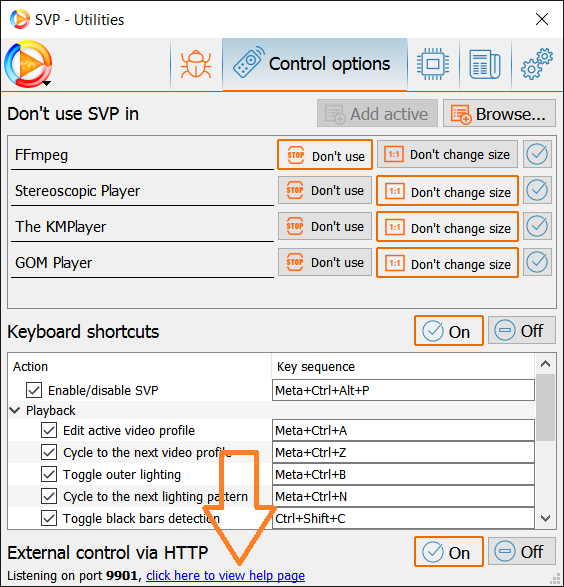Click the shortcuts list scroll down arrow
The image size is (564, 587).
(x=545, y=518)
